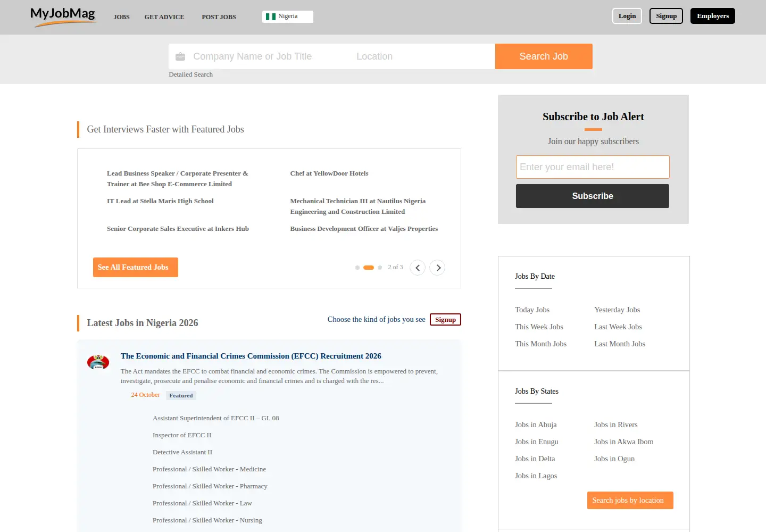Browse Jobs in Delta
This screenshot has height=532, width=766.
[x=535, y=459]
